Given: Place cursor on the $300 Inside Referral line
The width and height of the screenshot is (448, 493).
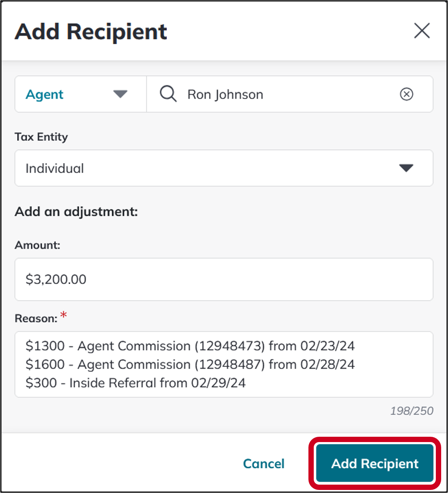Looking at the screenshot, I should point(135,383).
